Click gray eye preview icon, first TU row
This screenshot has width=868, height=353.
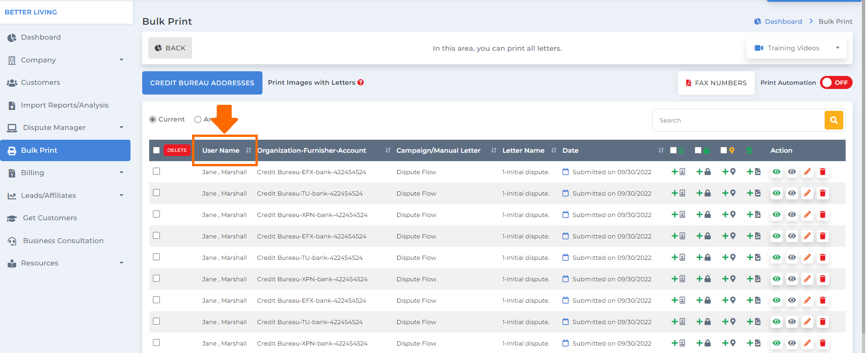[x=792, y=193]
